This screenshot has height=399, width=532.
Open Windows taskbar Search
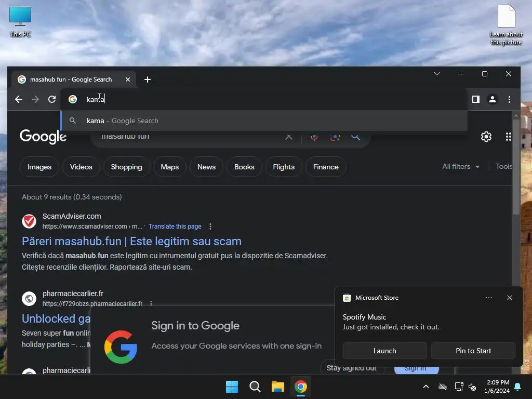click(x=255, y=387)
